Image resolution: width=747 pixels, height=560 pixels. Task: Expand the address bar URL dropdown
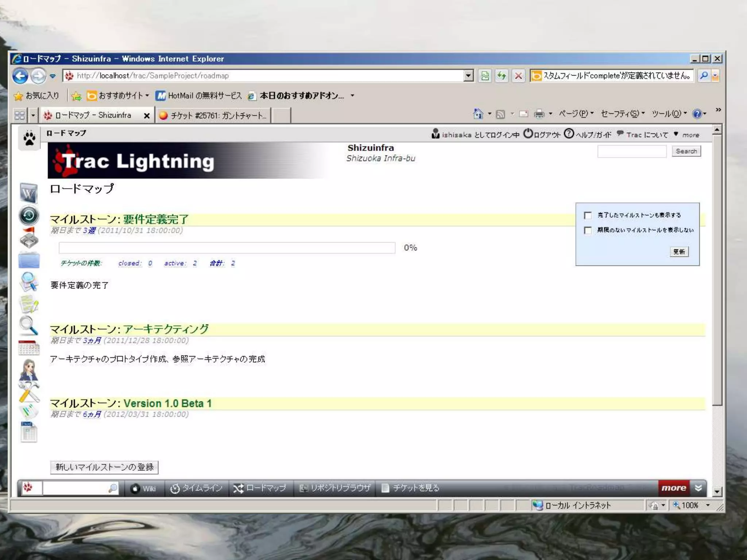pos(468,76)
